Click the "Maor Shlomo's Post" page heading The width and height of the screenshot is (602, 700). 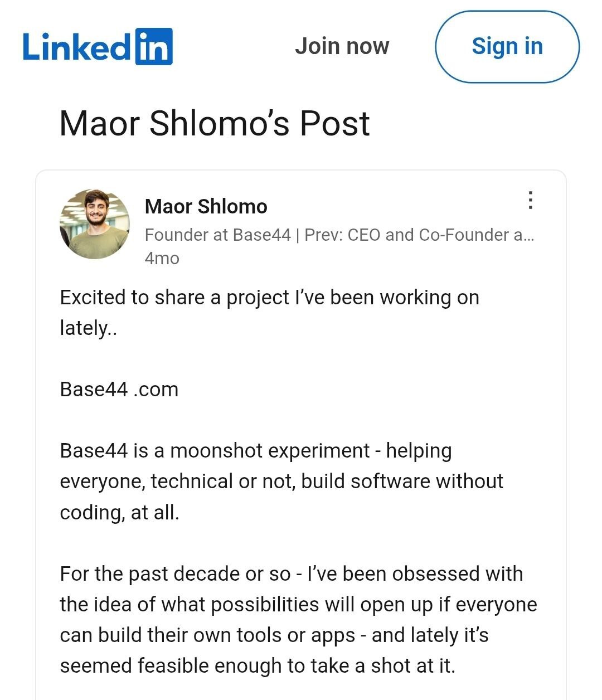[x=214, y=123]
